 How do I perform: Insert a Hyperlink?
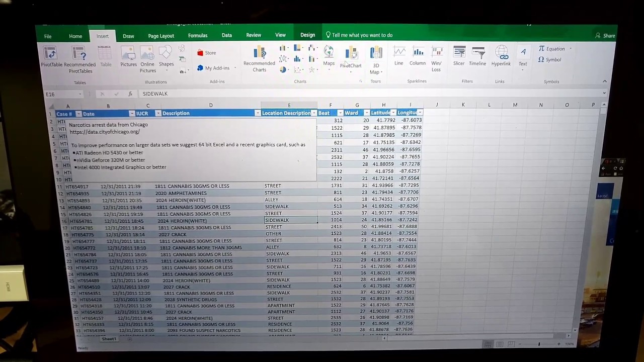coord(501,56)
